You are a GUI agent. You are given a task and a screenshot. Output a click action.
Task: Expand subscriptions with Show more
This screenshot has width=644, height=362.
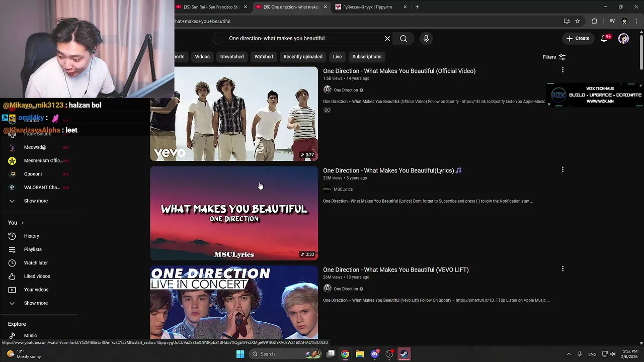36,201
